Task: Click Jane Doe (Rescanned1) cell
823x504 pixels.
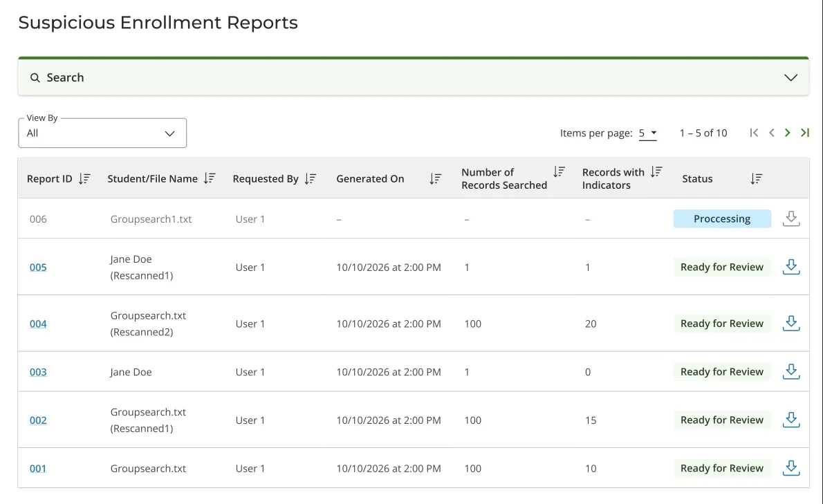Action: pyautogui.click(x=141, y=268)
